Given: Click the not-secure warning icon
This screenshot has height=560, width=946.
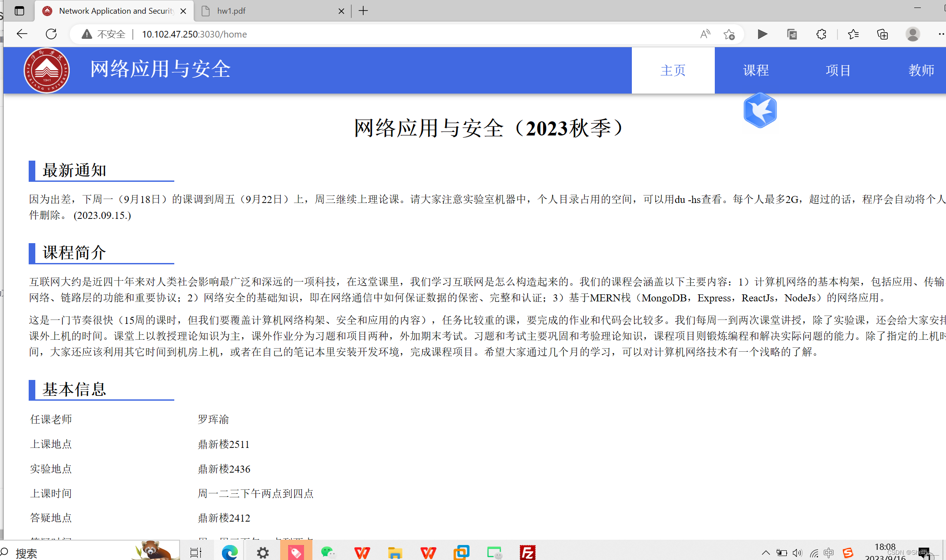Looking at the screenshot, I should click(x=87, y=34).
